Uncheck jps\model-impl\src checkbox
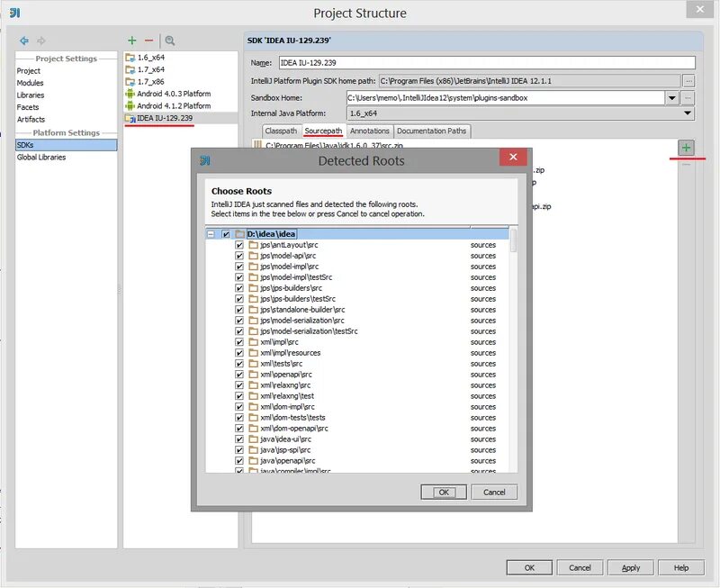This screenshot has height=588, width=720. [239, 267]
